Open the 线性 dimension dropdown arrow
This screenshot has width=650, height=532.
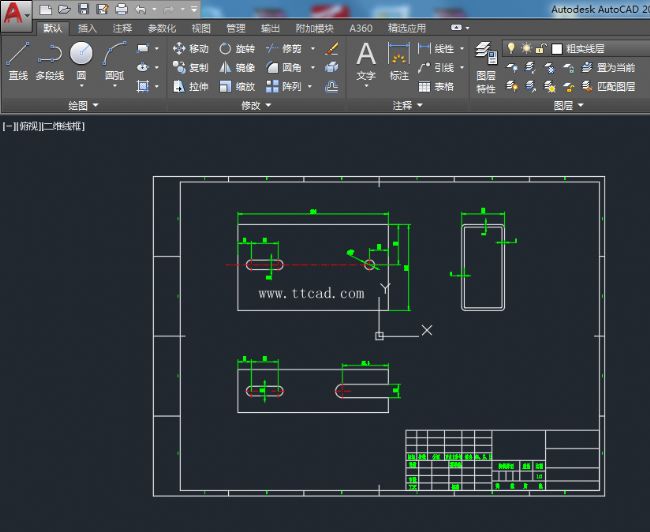pyautogui.click(x=462, y=49)
